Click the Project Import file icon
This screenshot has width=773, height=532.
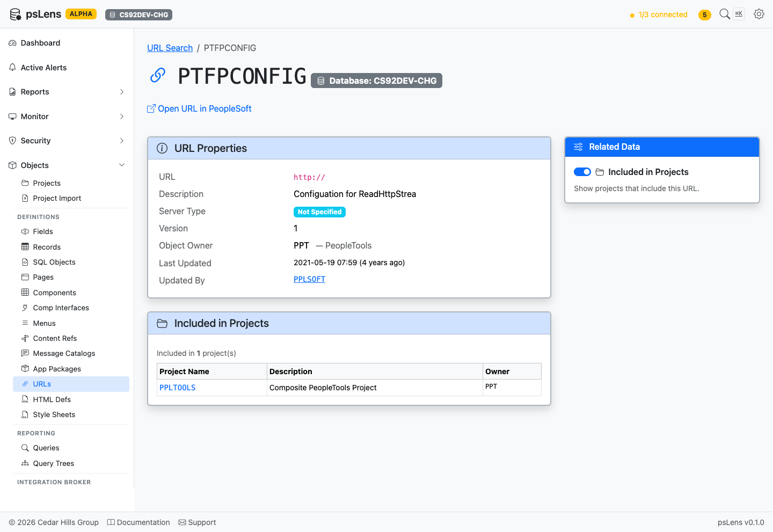[25, 198]
